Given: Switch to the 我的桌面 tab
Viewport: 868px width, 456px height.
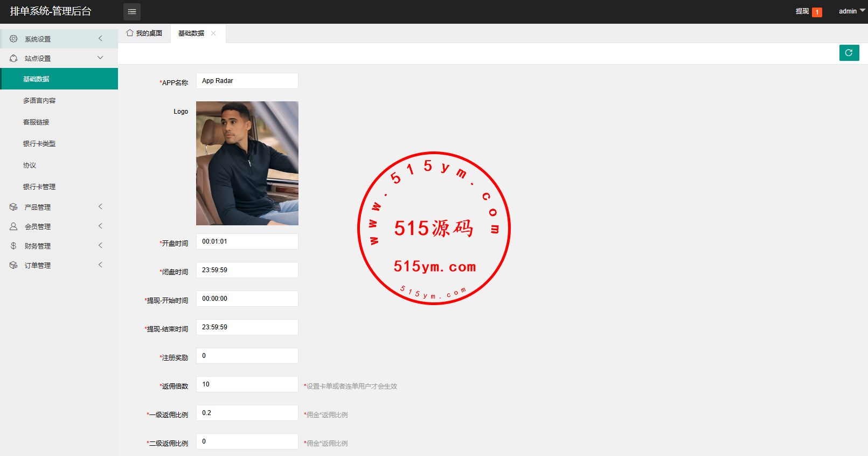Looking at the screenshot, I should pyautogui.click(x=144, y=33).
